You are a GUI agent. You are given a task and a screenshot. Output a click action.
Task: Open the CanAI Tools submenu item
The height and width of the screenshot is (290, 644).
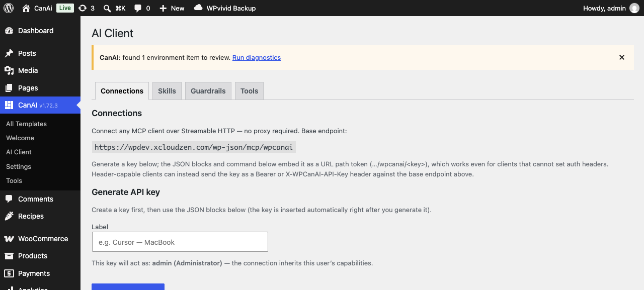pyautogui.click(x=14, y=180)
